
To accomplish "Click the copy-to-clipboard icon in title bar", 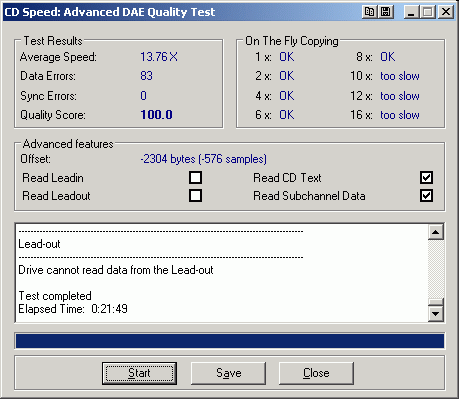I will (369, 12).
